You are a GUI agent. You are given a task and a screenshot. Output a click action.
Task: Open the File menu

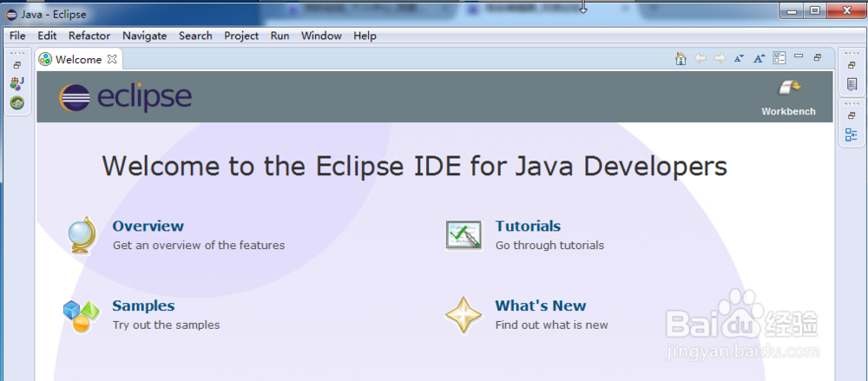17,36
